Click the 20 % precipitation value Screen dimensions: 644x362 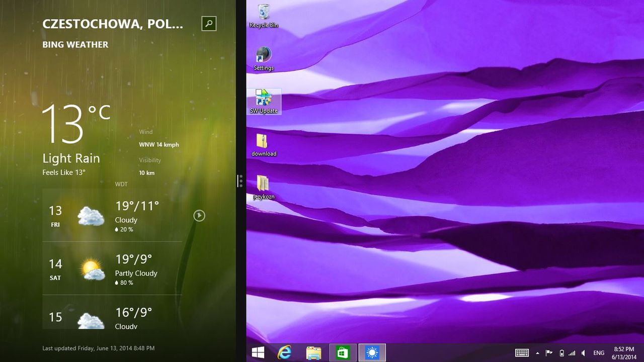[x=124, y=229]
